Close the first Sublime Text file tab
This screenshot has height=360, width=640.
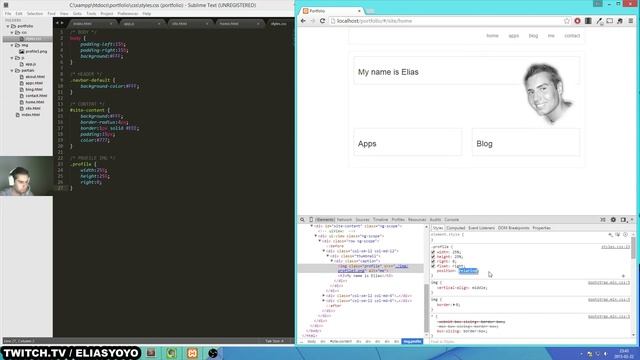111,24
